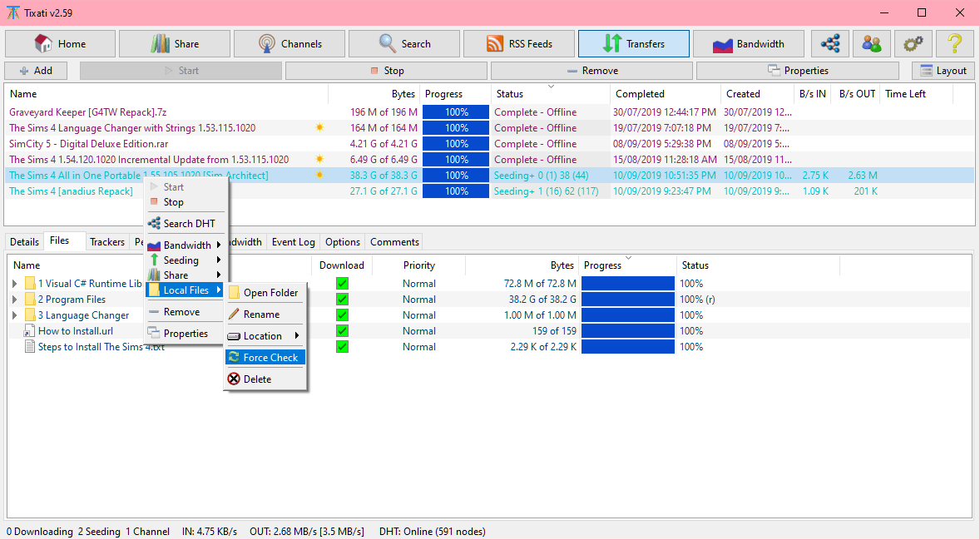Click the How to Install.url file icon

(29, 331)
